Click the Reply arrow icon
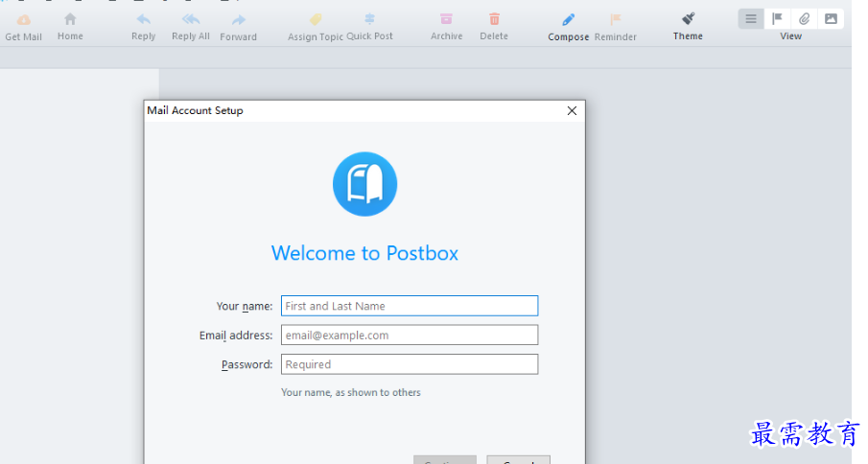868x464 pixels. tap(143, 19)
